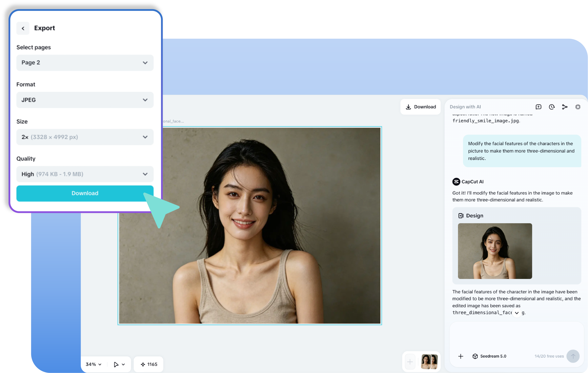Screen dimensions: 588x373
Task: Click the top Download button above canvas
Action: (421, 107)
